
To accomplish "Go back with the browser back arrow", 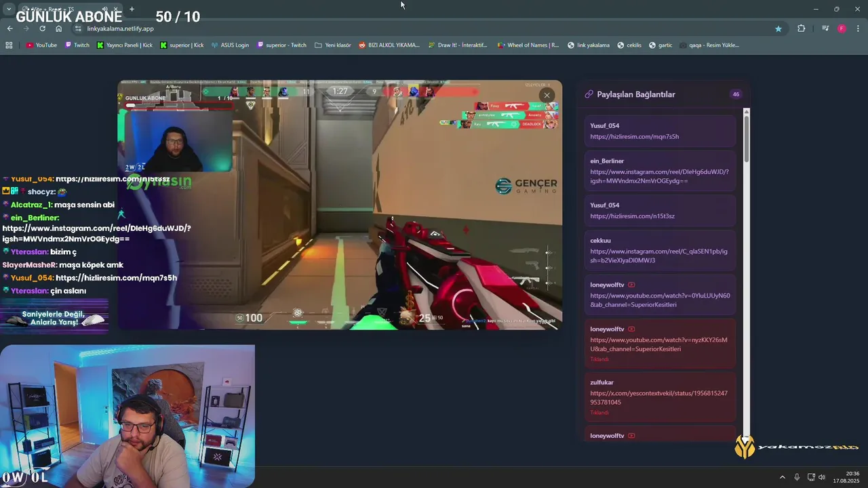I will click(x=9, y=28).
